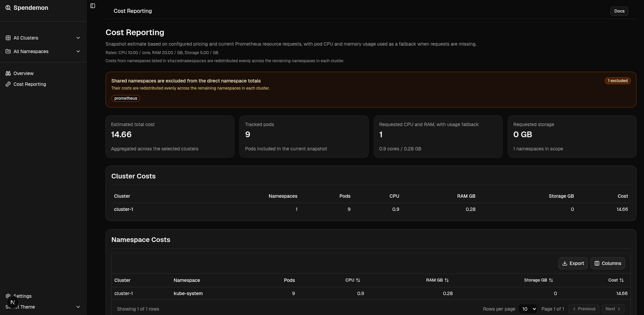Screen dimensions: 644x315
Task: Click the Settings gear icon
Action: pos(7,296)
